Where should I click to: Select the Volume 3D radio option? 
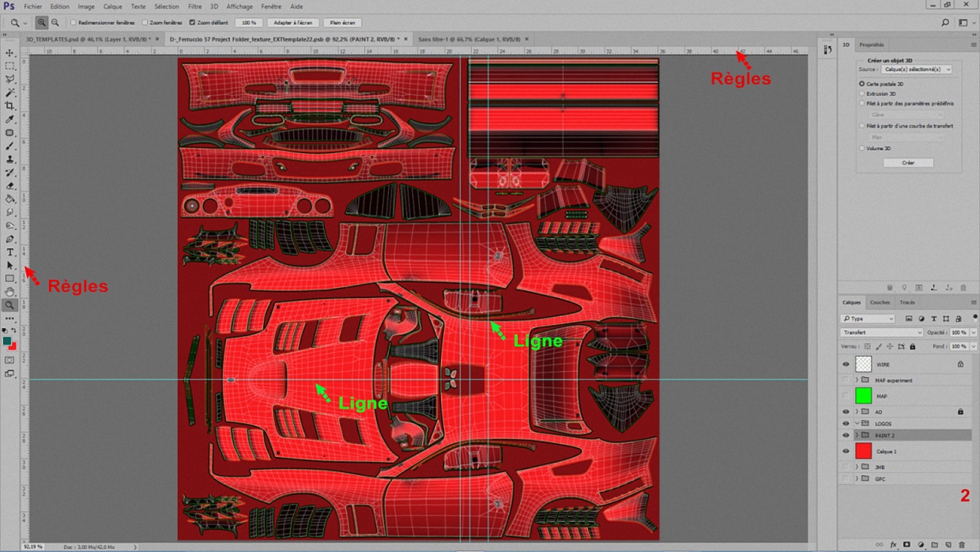tap(861, 148)
